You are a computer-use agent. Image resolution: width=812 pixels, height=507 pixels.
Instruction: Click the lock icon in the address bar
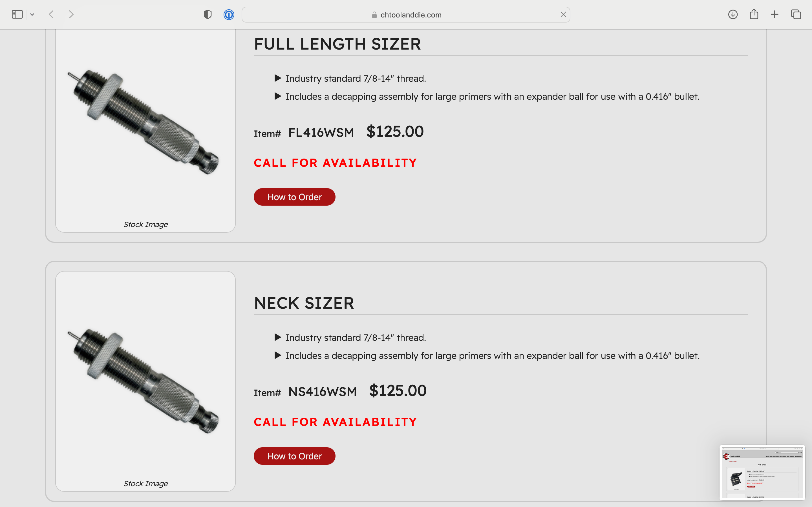click(x=374, y=15)
